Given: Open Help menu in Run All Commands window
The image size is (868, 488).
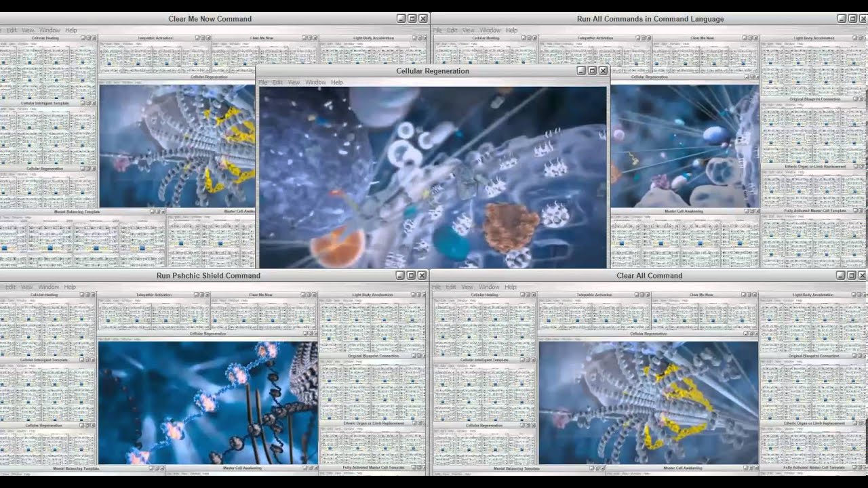Looking at the screenshot, I should click(x=512, y=30).
